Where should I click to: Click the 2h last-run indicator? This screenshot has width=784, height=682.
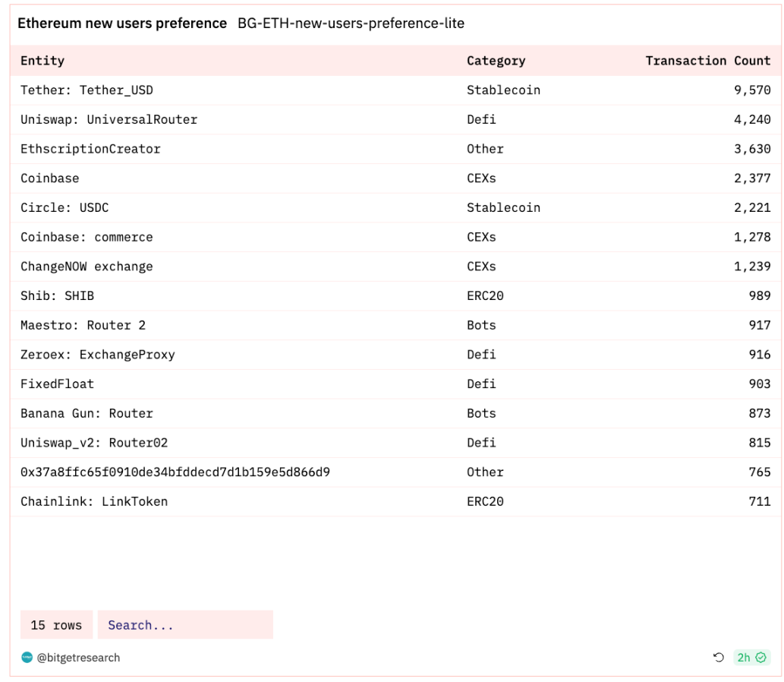pos(752,658)
